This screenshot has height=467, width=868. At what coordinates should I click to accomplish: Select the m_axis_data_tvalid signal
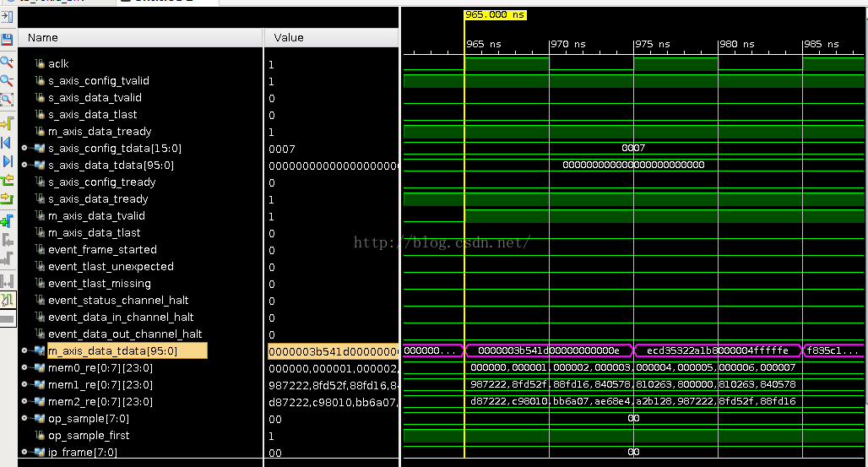coord(96,216)
